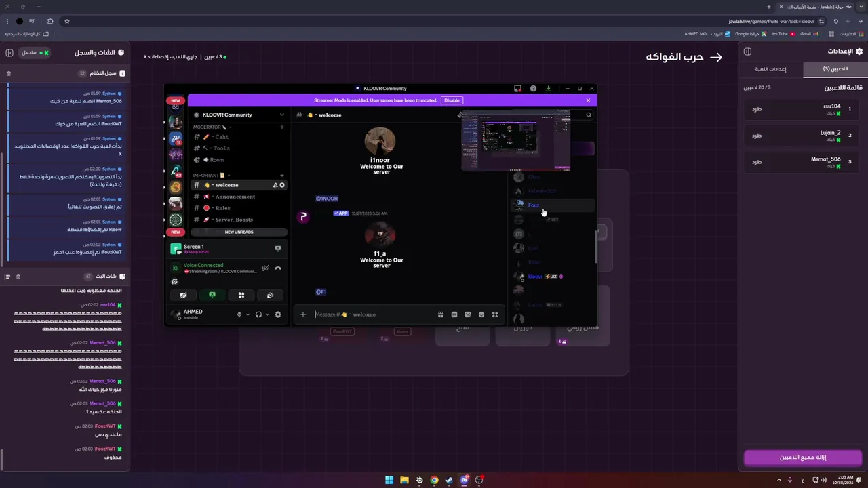Clear the شات البث chat with trash icon
The width and height of the screenshot is (868, 488).
pos(18,277)
